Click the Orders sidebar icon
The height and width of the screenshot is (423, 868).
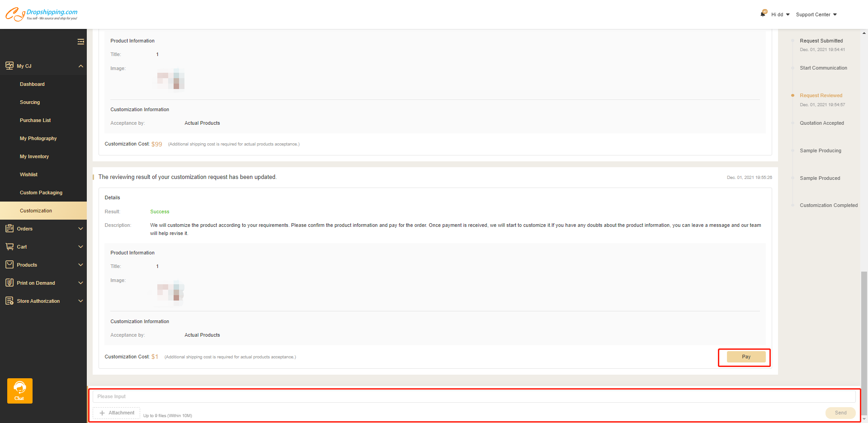coord(9,229)
